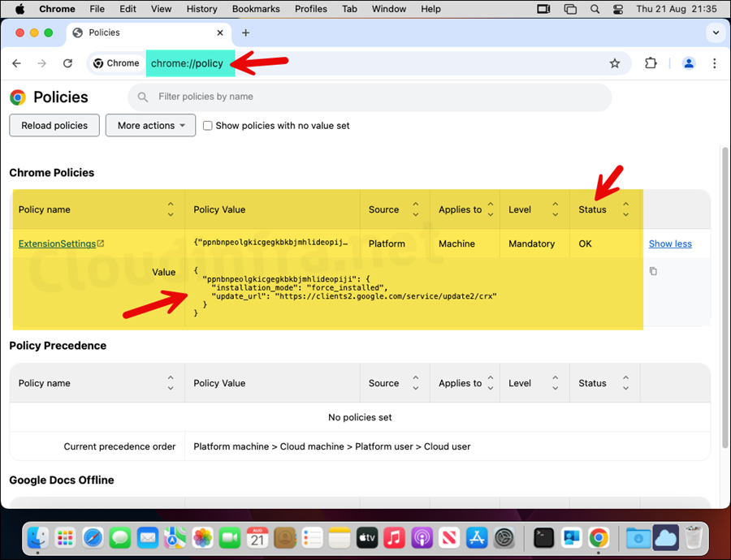Open the Edit menu
Screen dimensions: 731x560
coord(128,9)
